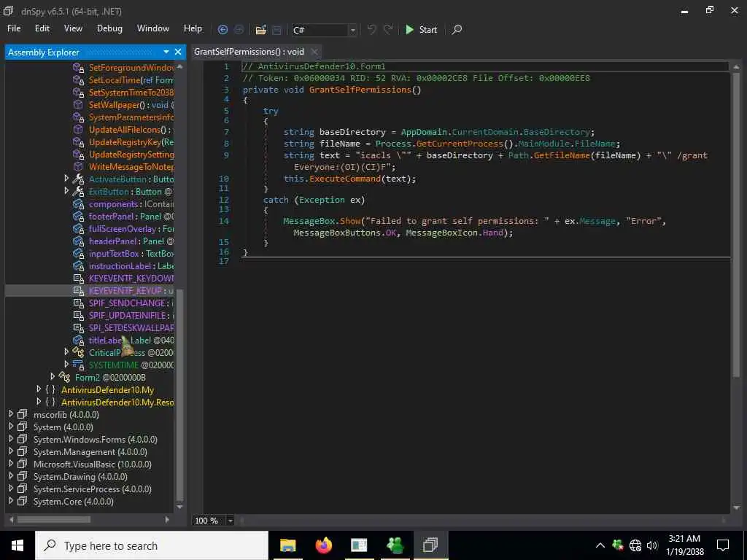This screenshot has height=560, width=747.
Task: Open the File menu
Action: (x=14, y=28)
